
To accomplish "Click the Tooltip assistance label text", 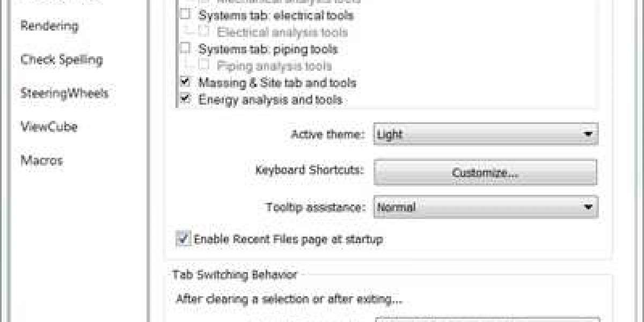I will 316,207.
